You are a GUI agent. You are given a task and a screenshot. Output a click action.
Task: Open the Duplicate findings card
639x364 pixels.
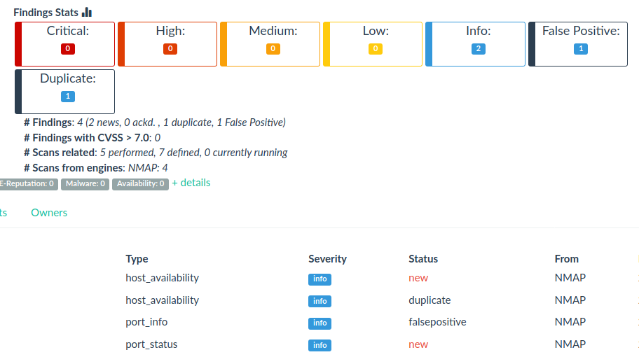(64, 92)
